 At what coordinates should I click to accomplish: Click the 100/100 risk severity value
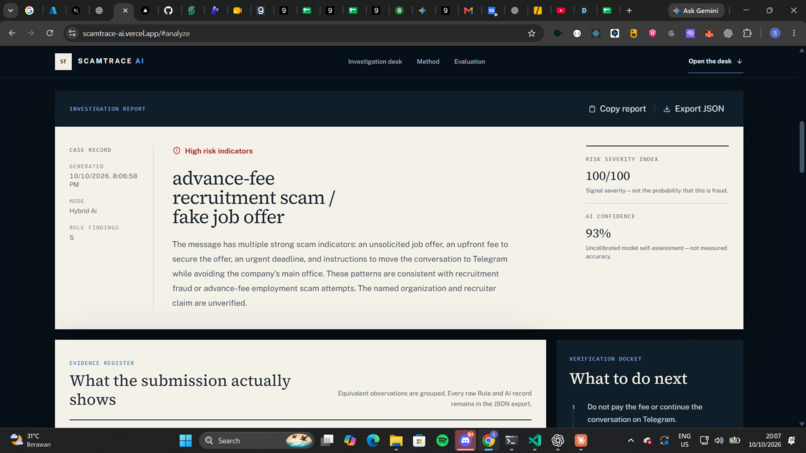point(608,176)
